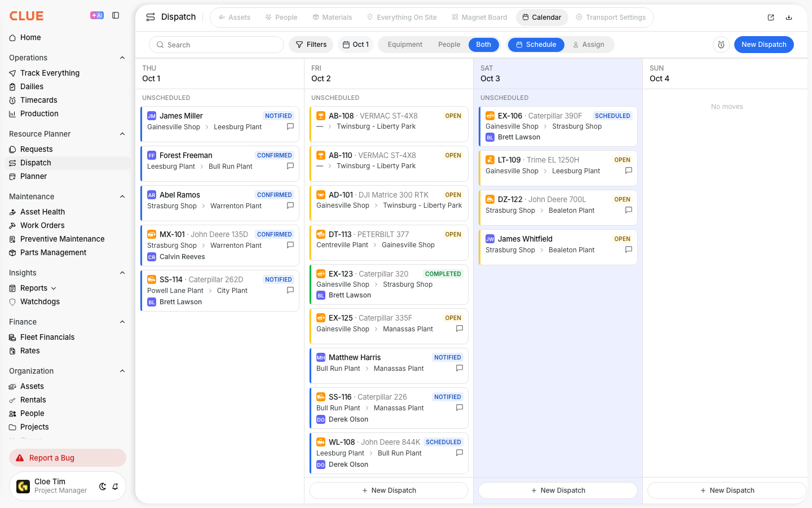Open external link icon in header
The width and height of the screenshot is (812, 508).
[771, 17]
